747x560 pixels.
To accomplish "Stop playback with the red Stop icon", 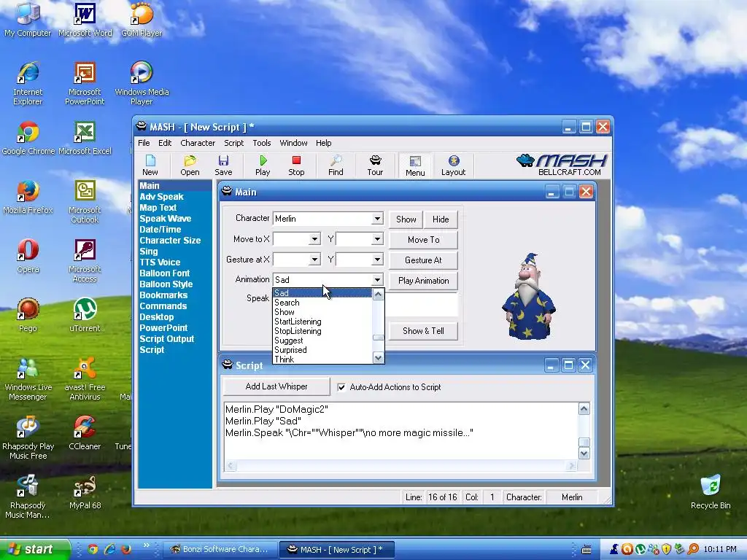I will pos(296,165).
